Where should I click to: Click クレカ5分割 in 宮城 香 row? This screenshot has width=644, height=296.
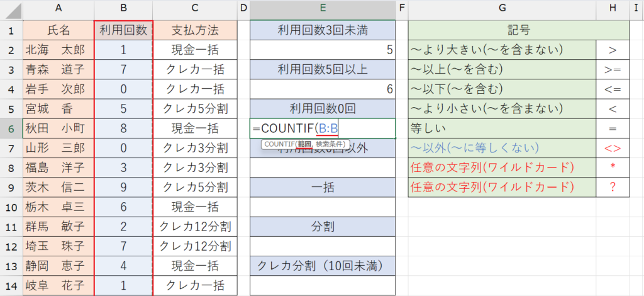(195, 109)
